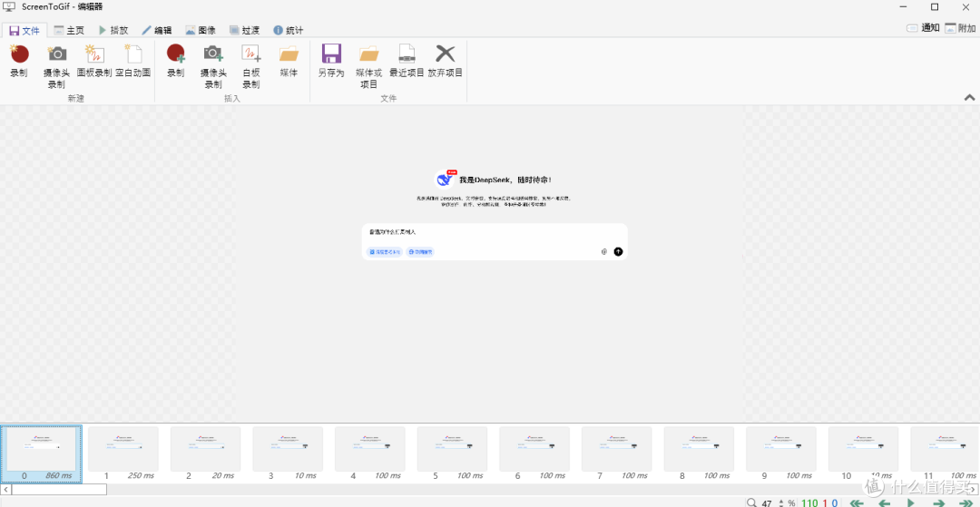Select frame 2 thumbnail with 20 ms
Viewport: 980px width, 507px height.
point(206,453)
